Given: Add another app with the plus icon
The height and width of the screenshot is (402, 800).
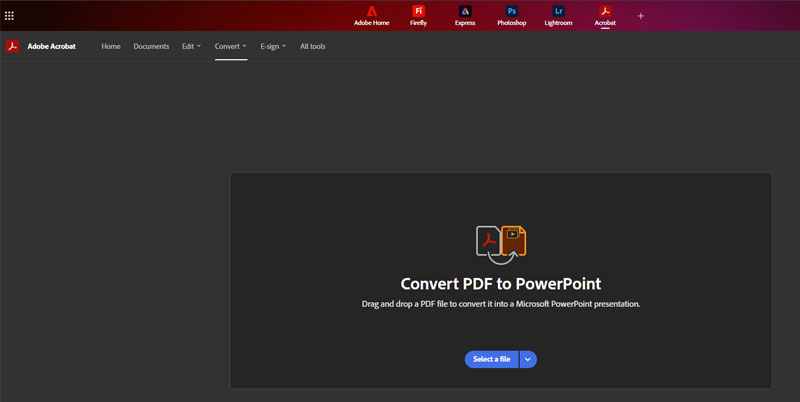Looking at the screenshot, I should click(641, 16).
